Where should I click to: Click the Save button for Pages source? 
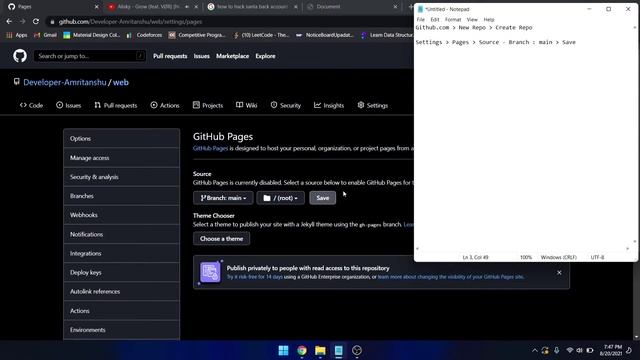point(322,198)
